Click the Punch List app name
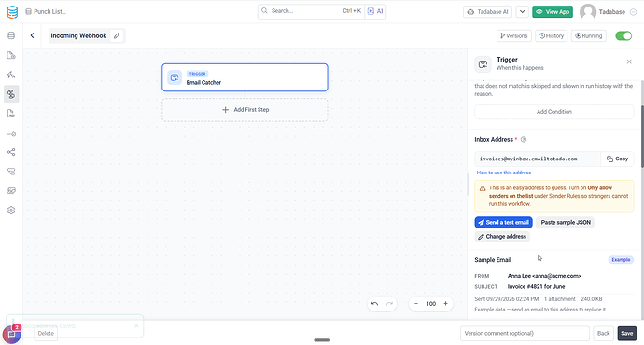This screenshot has height=345, width=644. click(49, 11)
